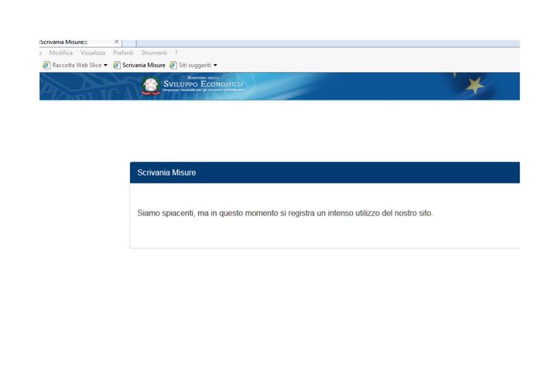
Task: Open the Siti suggeriti favorites link
Action: (195, 65)
